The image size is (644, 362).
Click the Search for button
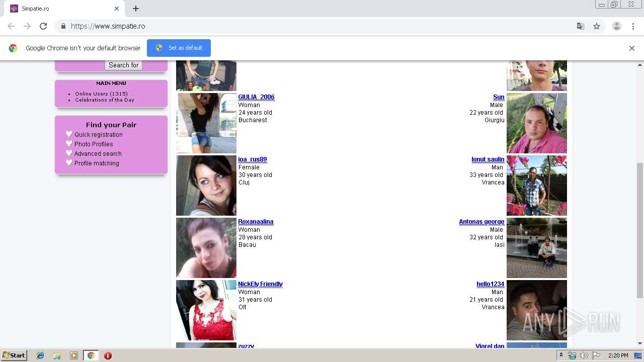point(123,65)
